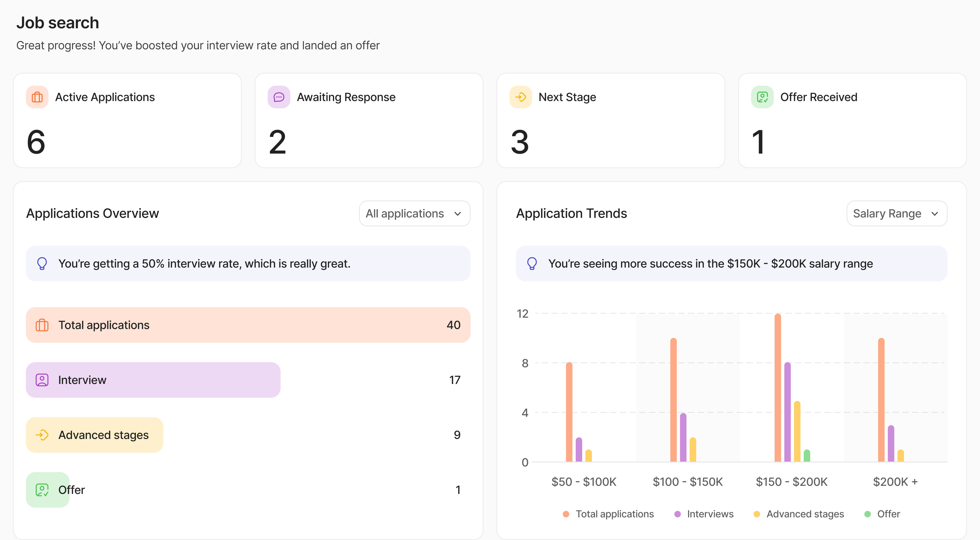
Task: Select the Interview progress bar
Action: 152,380
